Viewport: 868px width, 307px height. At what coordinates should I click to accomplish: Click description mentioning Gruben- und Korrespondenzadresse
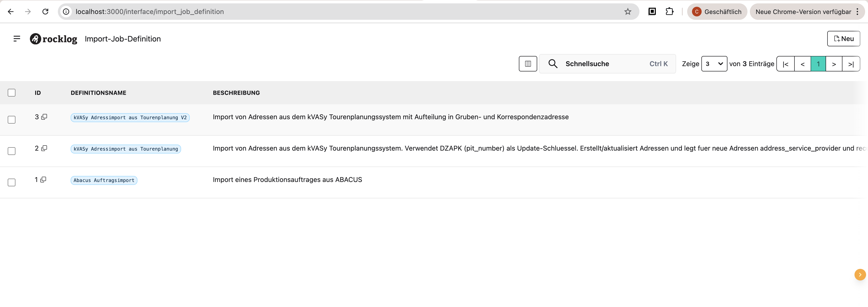pyautogui.click(x=391, y=117)
